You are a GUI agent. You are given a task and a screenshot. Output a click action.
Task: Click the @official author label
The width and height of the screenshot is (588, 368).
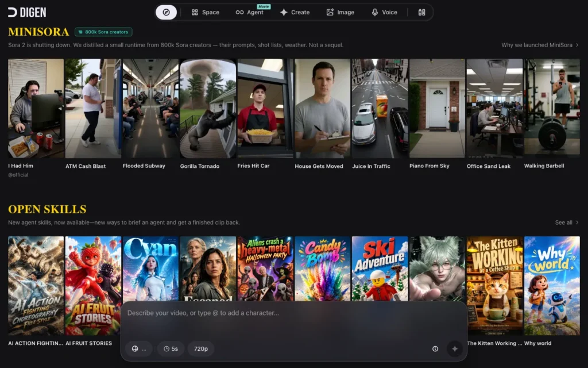coord(18,175)
